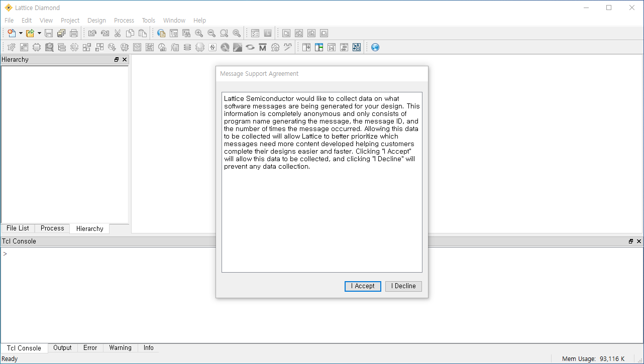Close the Hierarchy panel
Viewport: 644px width, 364px height.
click(125, 60)
